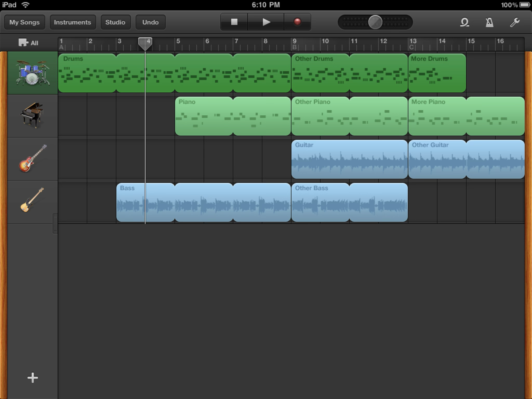This screenshot has height=399, width=532.
Task: Select the Grand Piano track icon
Action: (32, 116)
